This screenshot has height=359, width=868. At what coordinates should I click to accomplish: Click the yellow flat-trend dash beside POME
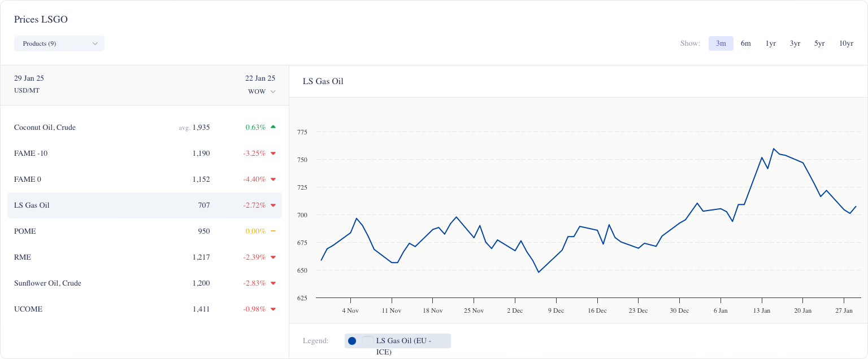tap(273, 231)
